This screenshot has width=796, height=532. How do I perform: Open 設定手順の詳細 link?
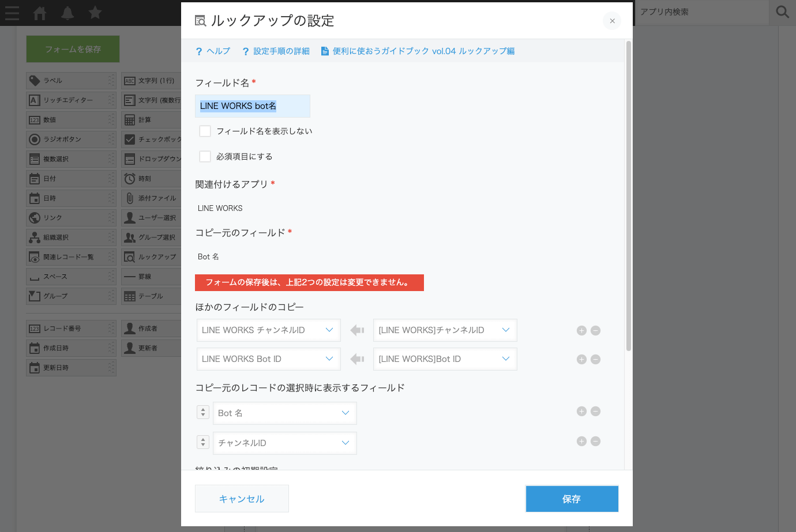tap(276, 51)
